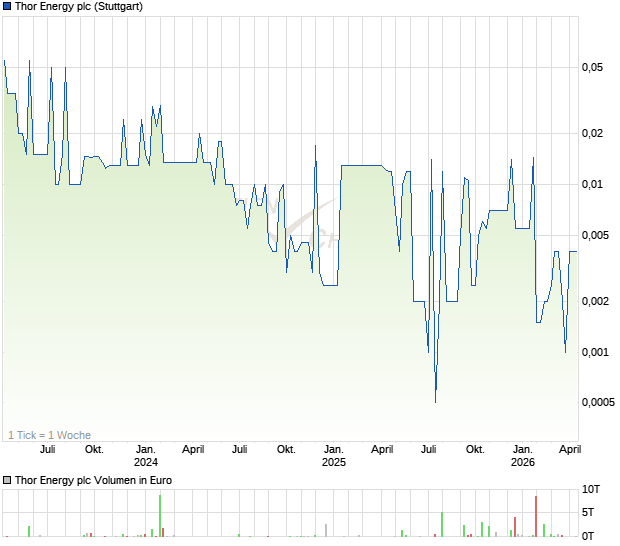Click the 'Jan. 2025' time axis label
620x546 pixels.
(x=334, y=455)
